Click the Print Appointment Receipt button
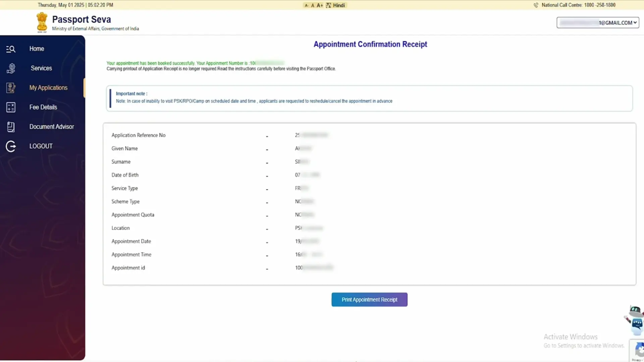The height and width of the screenshot is (362, 644). pos(369,300)
